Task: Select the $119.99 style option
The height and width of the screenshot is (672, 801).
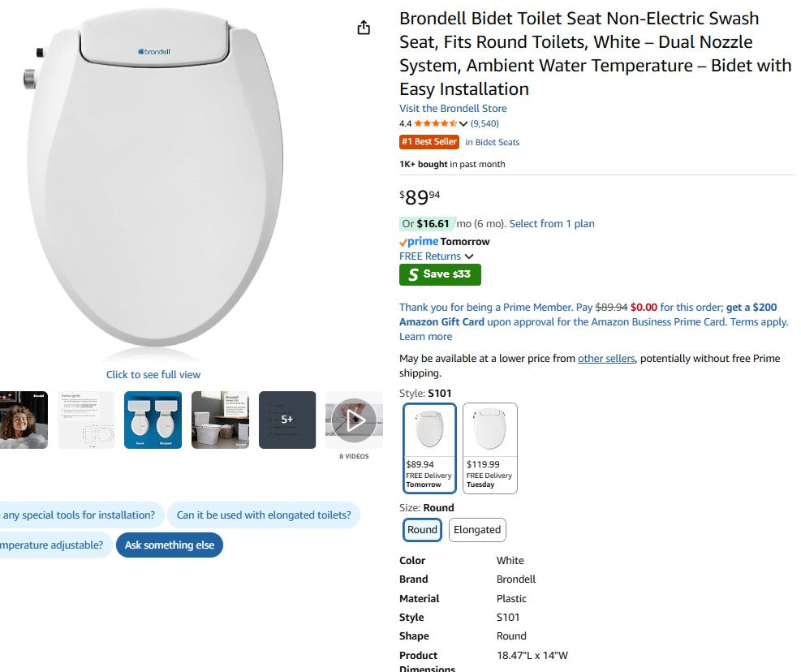Action: tap(489, 448)
